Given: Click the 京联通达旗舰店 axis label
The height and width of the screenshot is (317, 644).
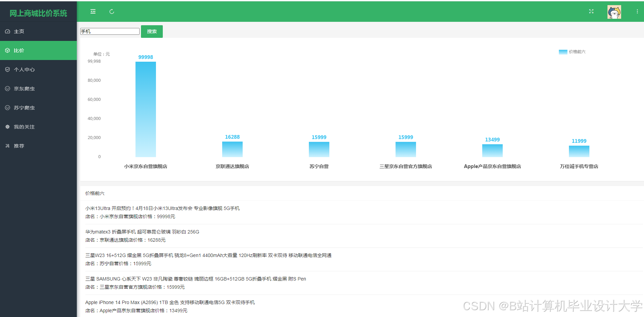Looking at the screenshot, I should pyautogui.click(x=232, y=166).
